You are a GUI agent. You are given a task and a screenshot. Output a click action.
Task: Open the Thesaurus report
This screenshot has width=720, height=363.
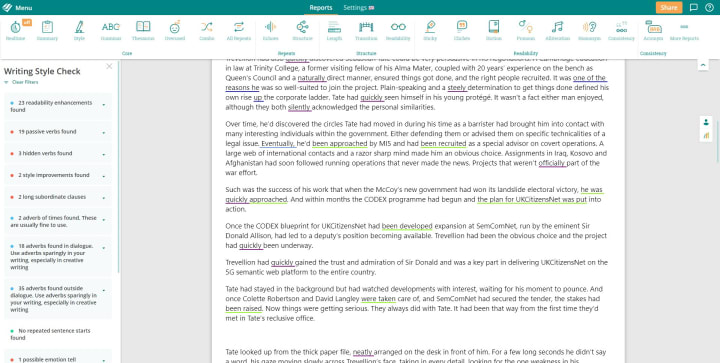[x=143, y=31]
